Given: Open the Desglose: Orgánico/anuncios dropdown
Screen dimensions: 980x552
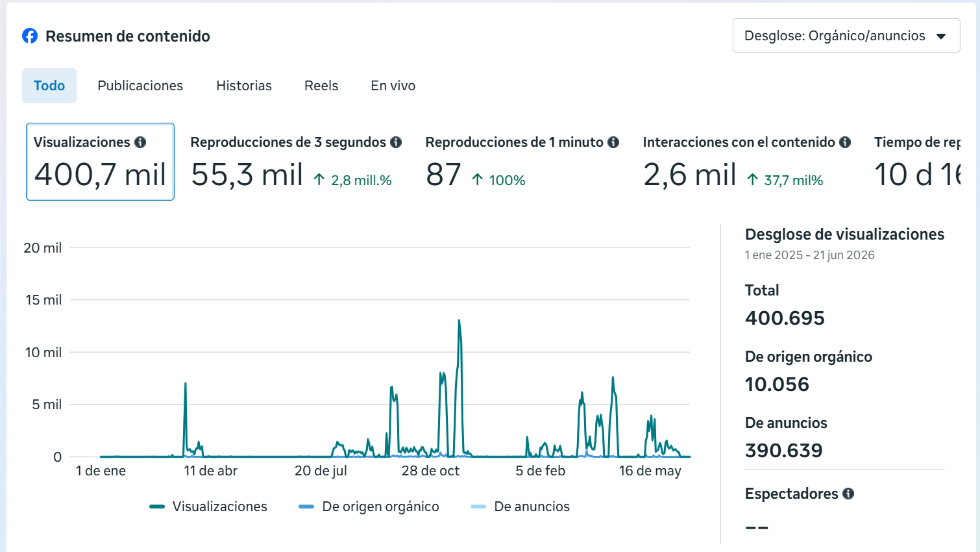Looking at the screenshot, I should (x=846, y=36).
